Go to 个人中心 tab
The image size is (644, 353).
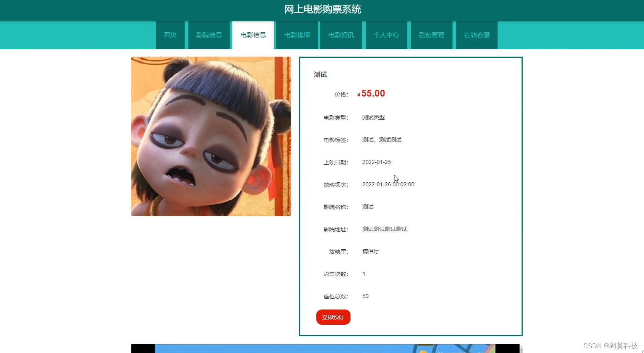(x=386, y=35)
